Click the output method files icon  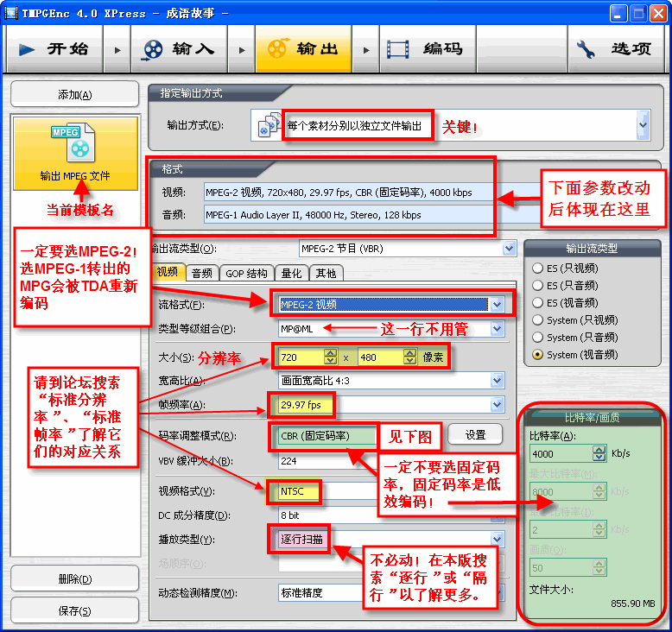click(269, 124)
